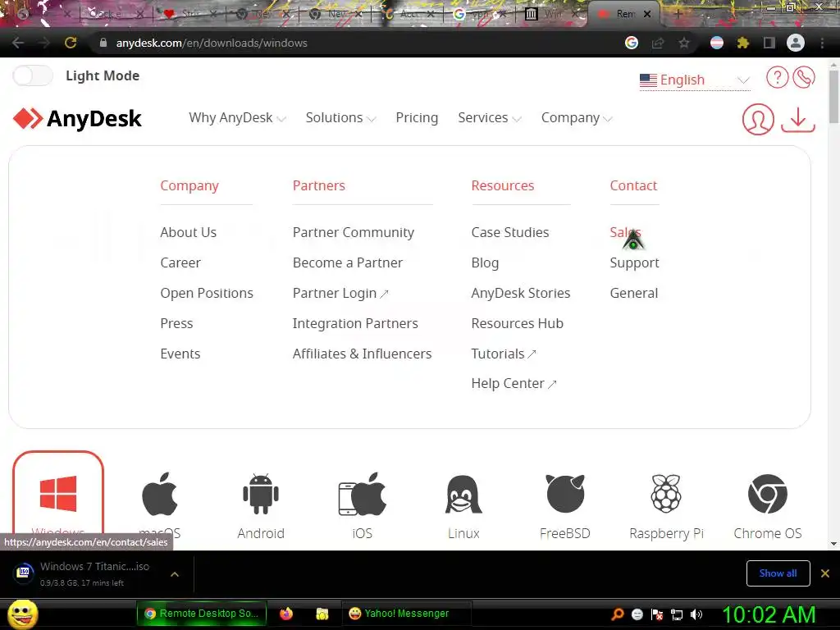Viewport: 840px width, 630px height.
Task: Click the red phone contact icon
Action: (x=804, y=77)
